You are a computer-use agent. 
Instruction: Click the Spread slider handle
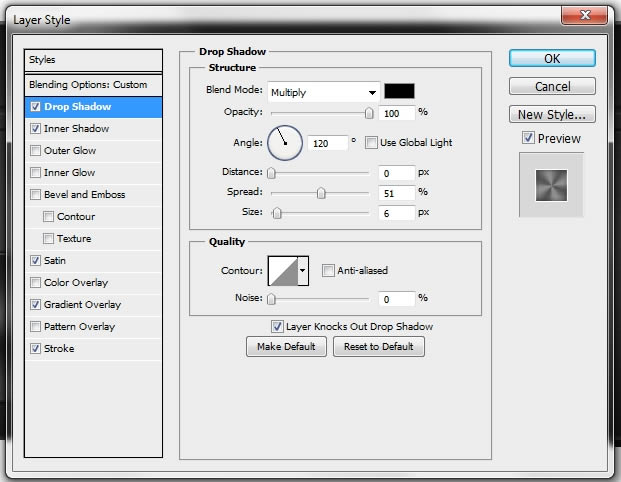(321, 193)
